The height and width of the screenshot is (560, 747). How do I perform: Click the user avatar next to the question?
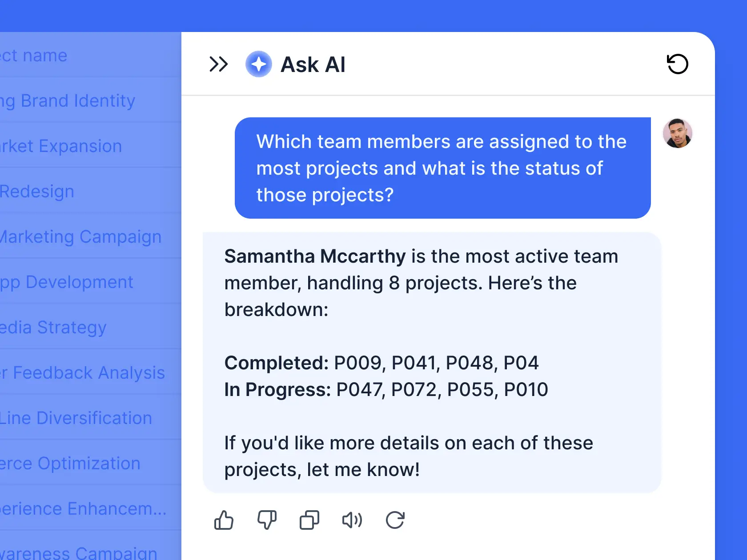coord(677,133)
